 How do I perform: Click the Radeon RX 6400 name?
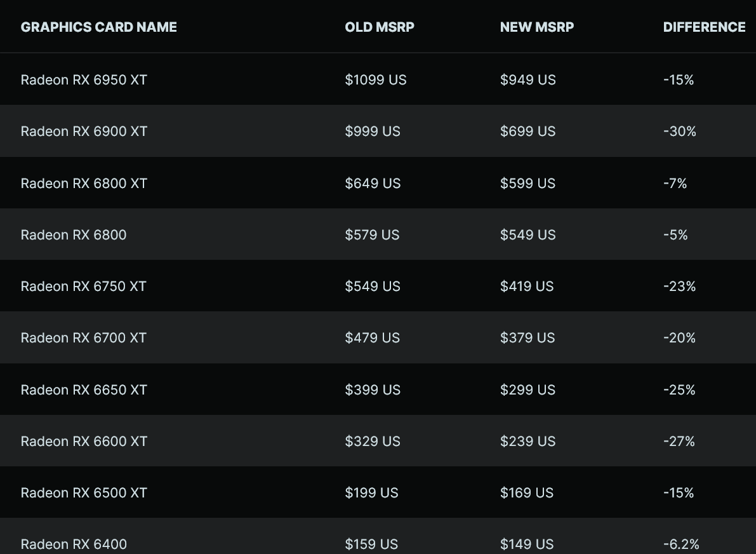pos(74,544)
